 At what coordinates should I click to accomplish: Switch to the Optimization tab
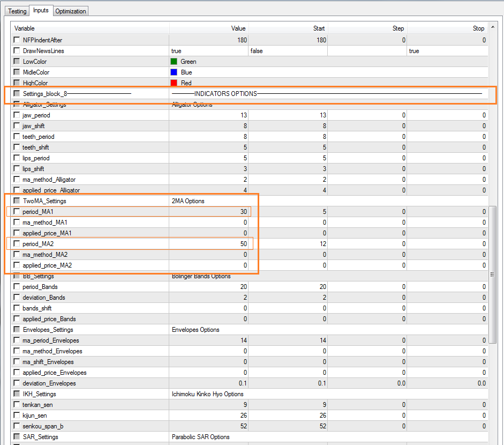point(70,11)
